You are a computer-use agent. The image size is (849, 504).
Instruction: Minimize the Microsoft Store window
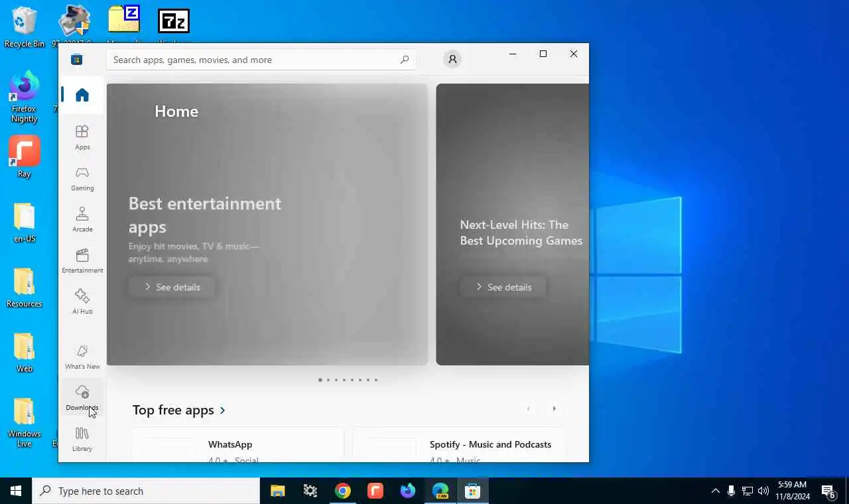pyautogui.click(x=513, y=54)
